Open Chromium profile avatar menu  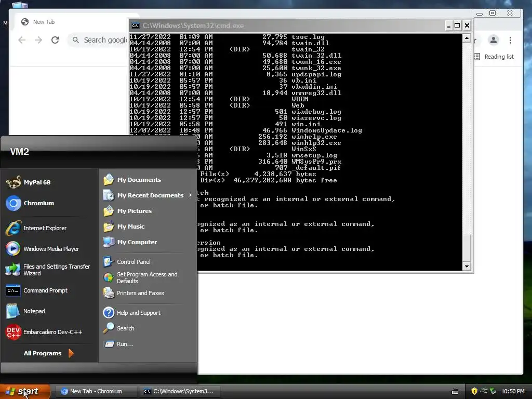[494, 40]
